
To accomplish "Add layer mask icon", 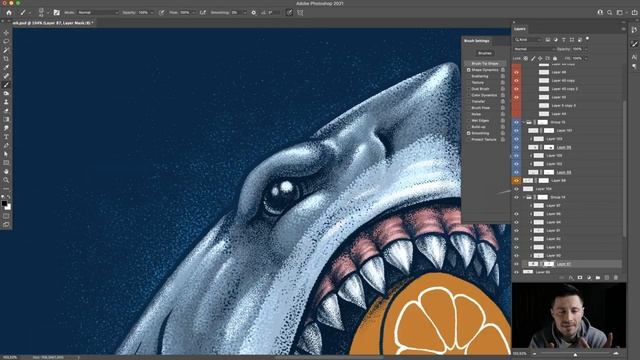I will click(580, 278).
